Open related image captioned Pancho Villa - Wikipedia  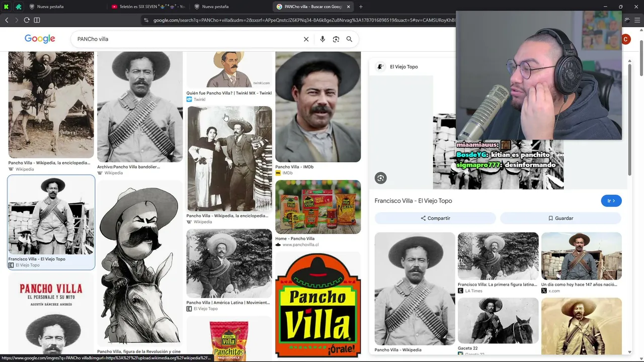[x=415, y=289]
